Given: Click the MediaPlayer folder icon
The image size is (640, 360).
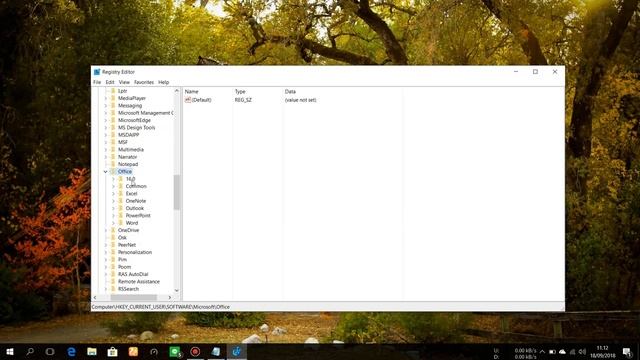Looking at the screenshot, I should [x=113, y=98].
